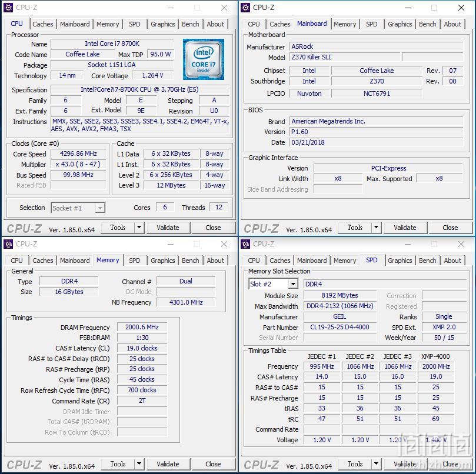
Task: Open the Mainboard tab in the Processor window
Action: click(75, 24)
